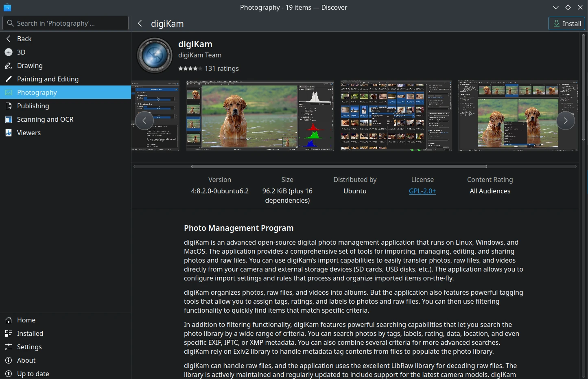The image size is (588, 379).
Task: Click the Back navigation item
Action: pos(24,39)
